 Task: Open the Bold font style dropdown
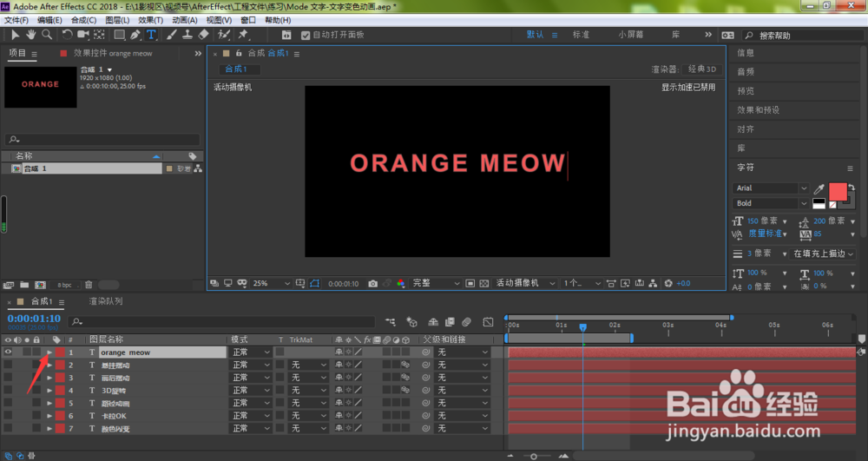tap(771, 203)
